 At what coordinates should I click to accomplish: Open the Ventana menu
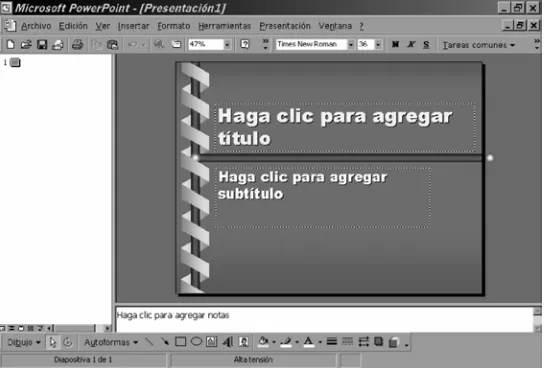tap(335, 26)
